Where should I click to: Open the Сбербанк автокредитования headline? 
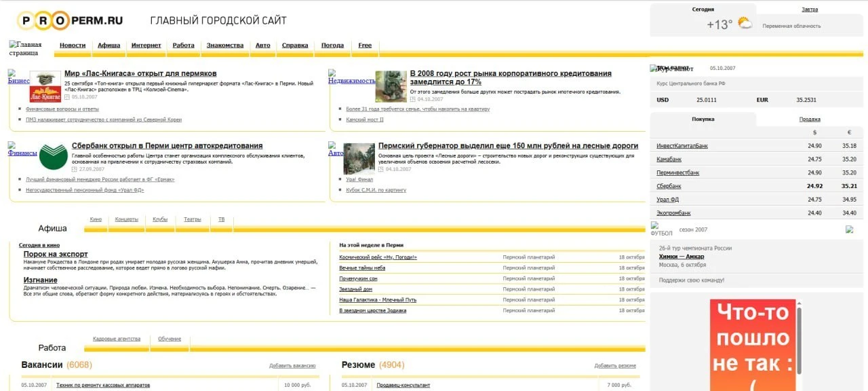[x=167, y=146]
